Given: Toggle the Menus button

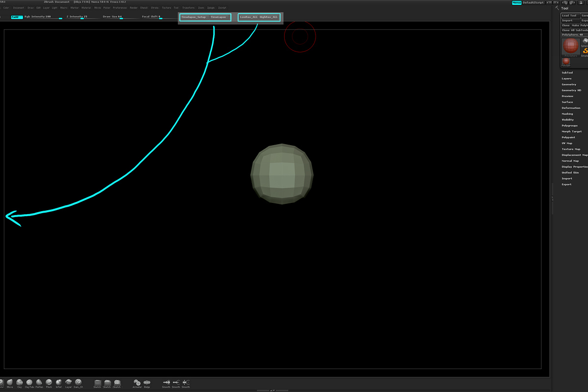Looking at the screenshot, I should (516, 2).
